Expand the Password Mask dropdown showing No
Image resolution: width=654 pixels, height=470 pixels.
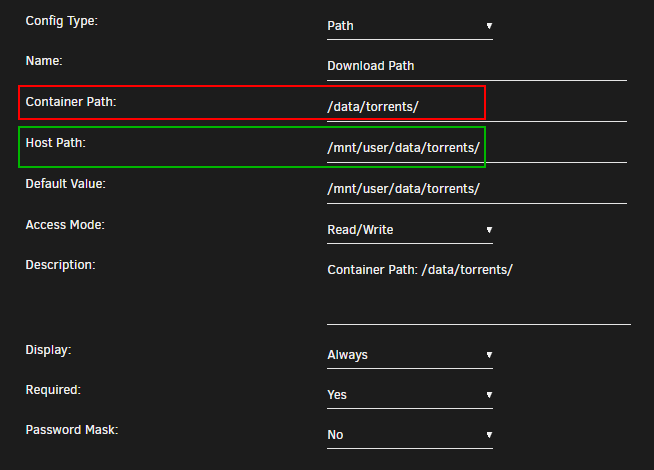pos(409,435)
